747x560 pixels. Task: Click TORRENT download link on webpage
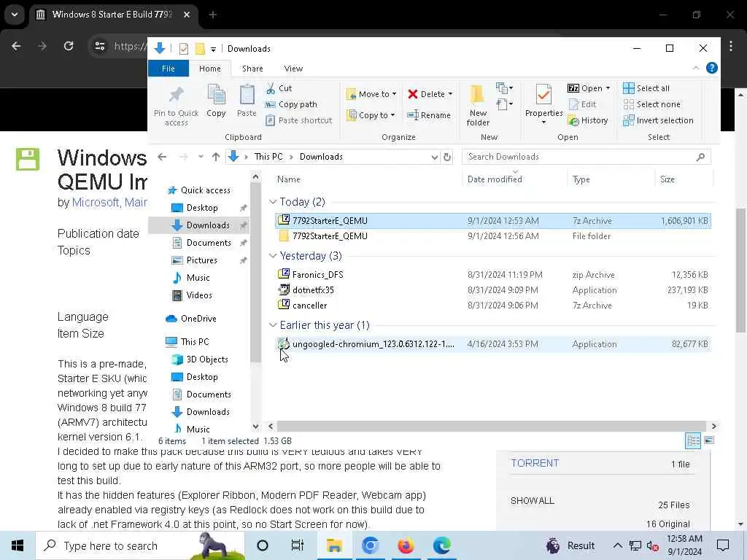tap(535, 463)
